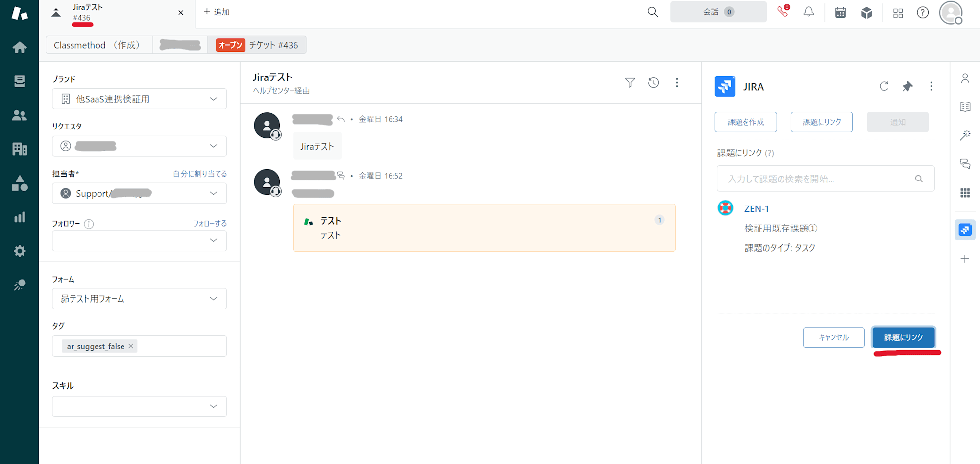Image resolution: width=980 pixels, height=464 pixels.
Task: Expand the 担当者 Support dropdown
Action: 139,193
